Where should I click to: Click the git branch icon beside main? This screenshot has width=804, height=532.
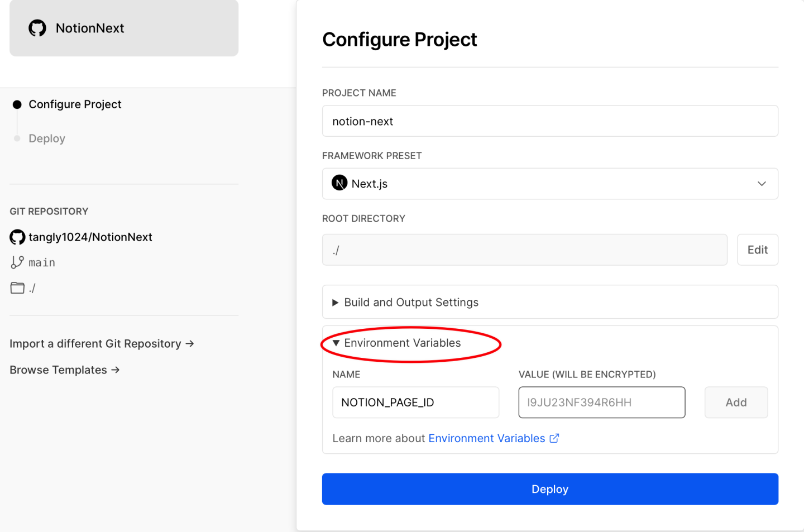pyautogui.click(x=17, y=262)
